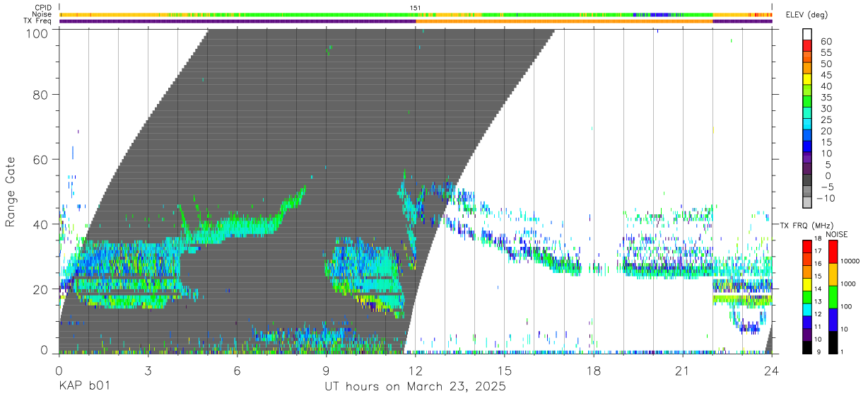Click the NOISE legend title
Viewport: 868px width, 401px height.
click(836, 234)
